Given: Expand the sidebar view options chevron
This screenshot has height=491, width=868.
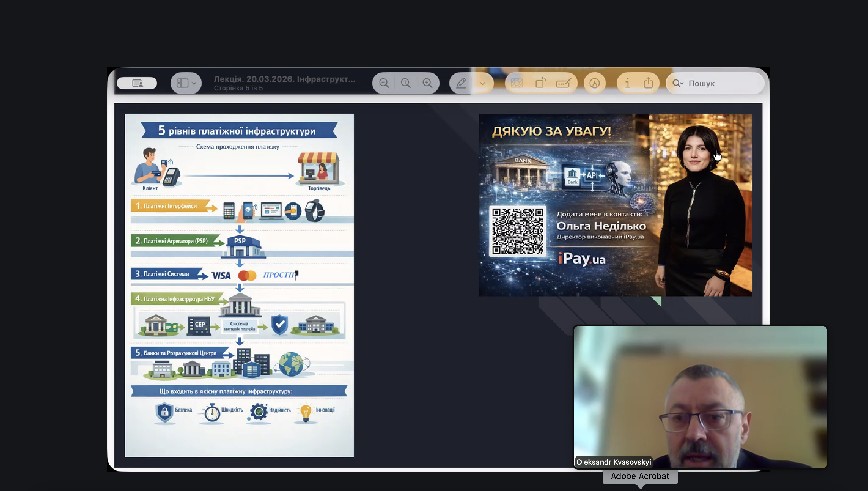Looking at the screenshot, I should click(x=194, y=83).
